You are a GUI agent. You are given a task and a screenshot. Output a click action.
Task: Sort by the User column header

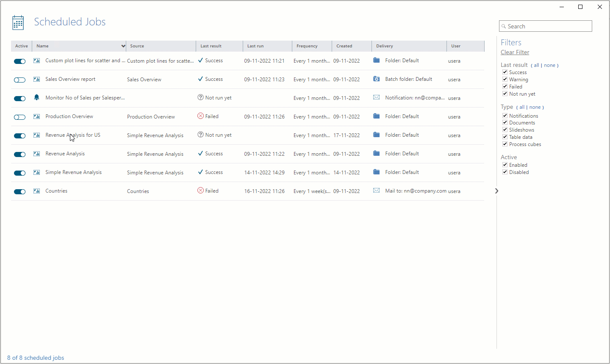466,46
